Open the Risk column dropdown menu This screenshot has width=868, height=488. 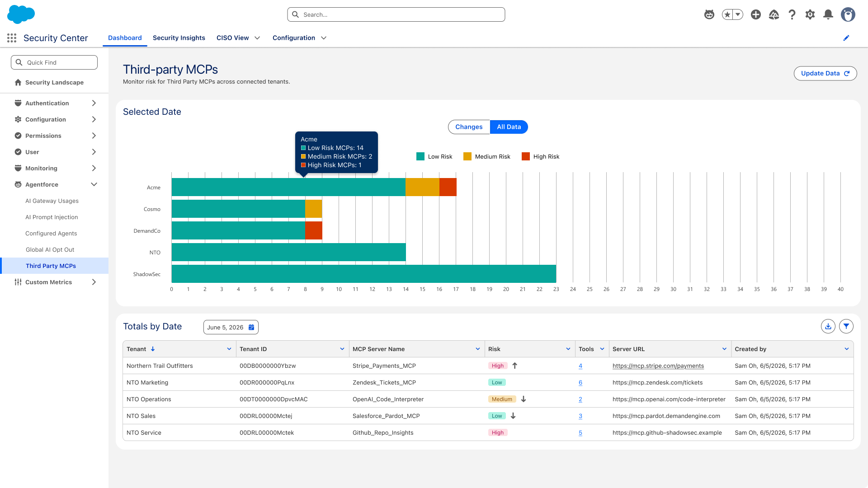[x=568, y=349]
